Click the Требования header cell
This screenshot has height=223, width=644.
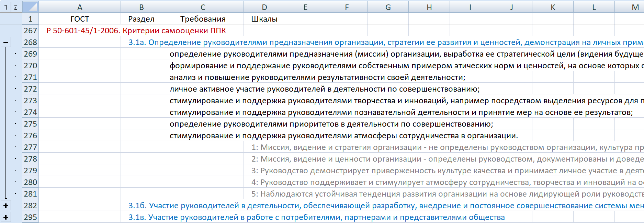203,19
